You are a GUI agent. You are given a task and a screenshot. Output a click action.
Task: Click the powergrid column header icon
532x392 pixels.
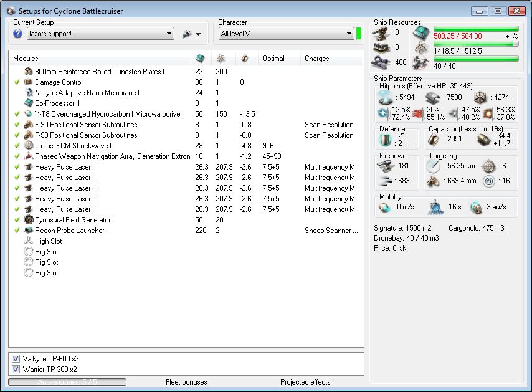click(x=221, y=59)
